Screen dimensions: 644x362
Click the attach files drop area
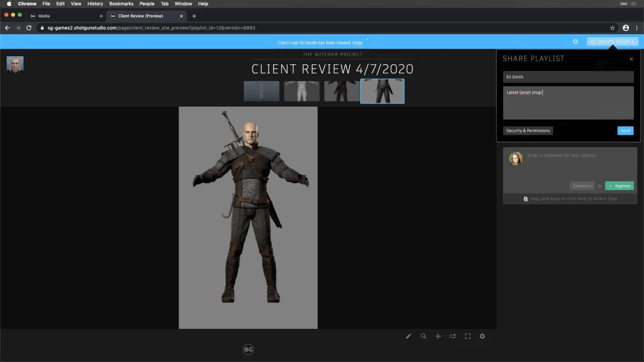tap(570, 199)
